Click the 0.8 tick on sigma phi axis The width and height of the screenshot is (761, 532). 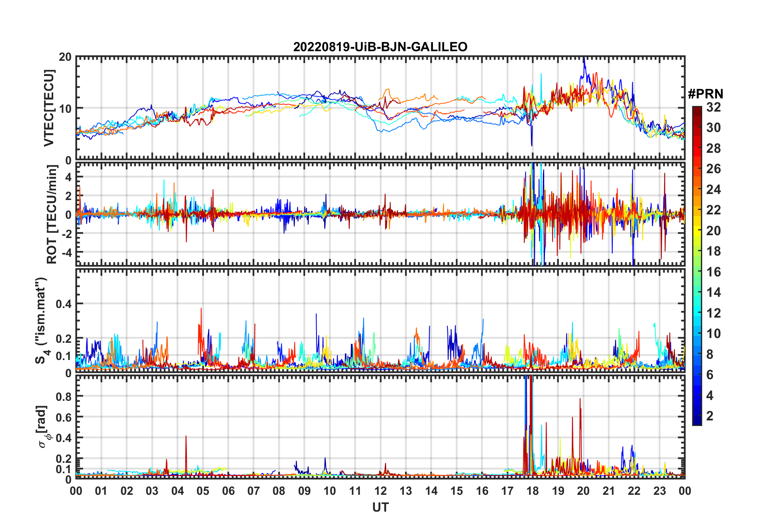point(64,397)
